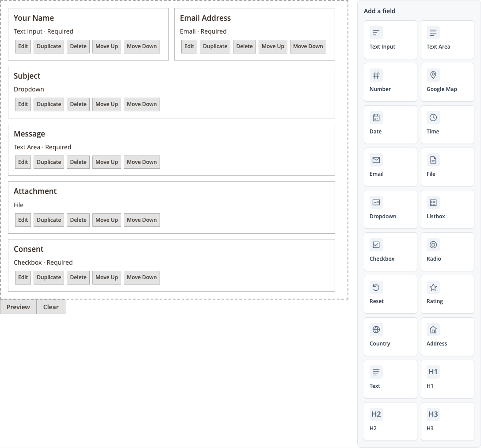Select the Message heading text
This screenshot has width=481, height=448.
pyautogui.click(x=30, y=134)
